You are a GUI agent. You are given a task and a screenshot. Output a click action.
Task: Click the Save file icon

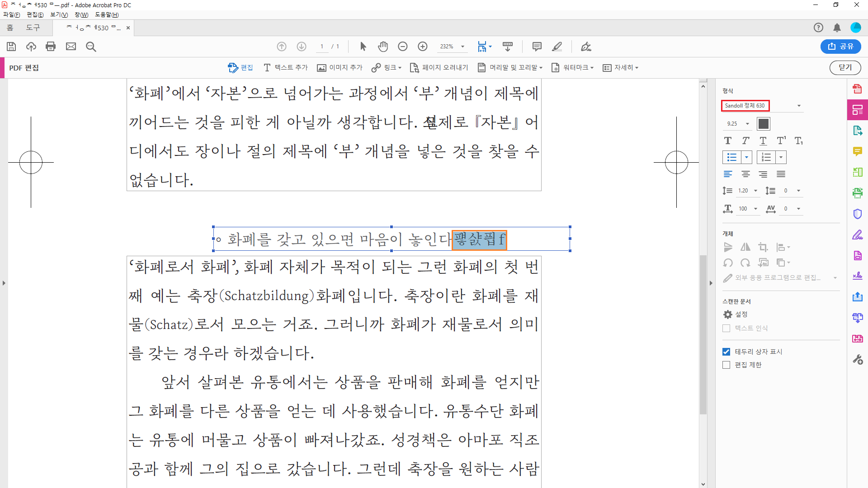coord(11,47)
